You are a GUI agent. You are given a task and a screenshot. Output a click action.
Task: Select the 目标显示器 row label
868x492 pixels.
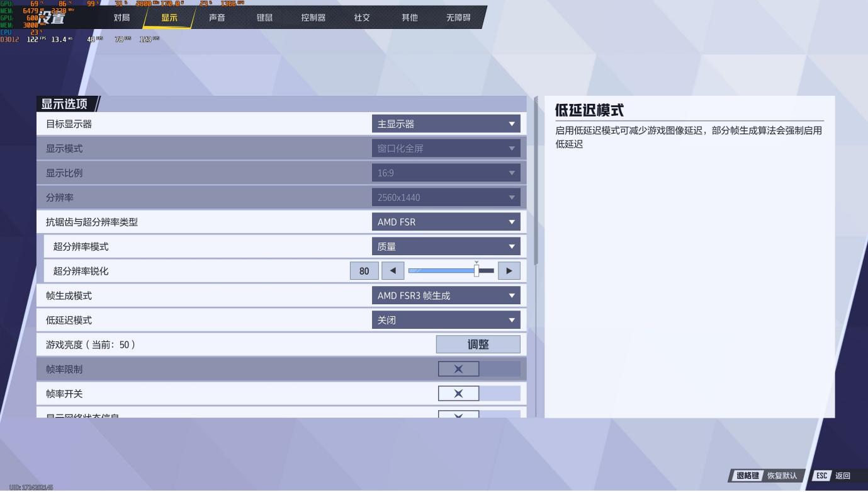(x=69, y=124)
